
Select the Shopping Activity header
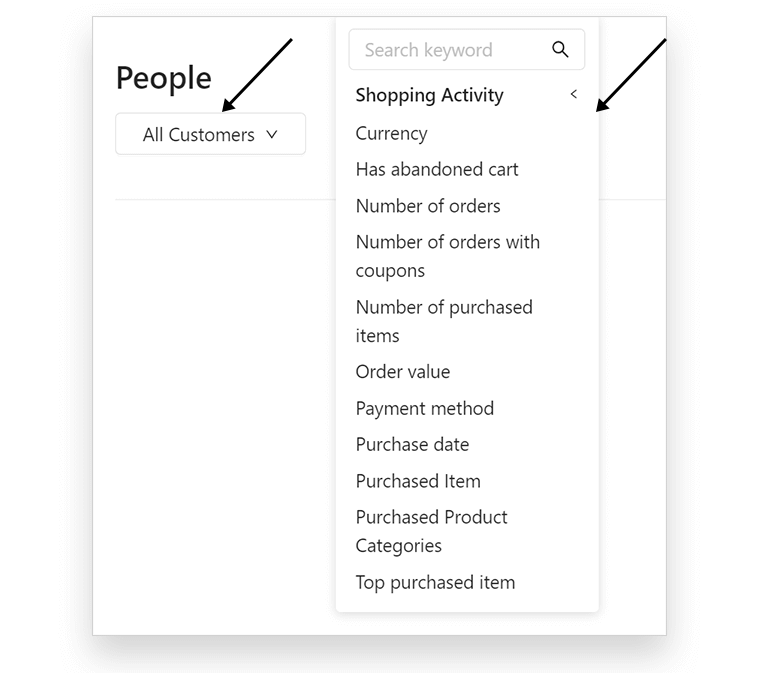coord(429,95)
